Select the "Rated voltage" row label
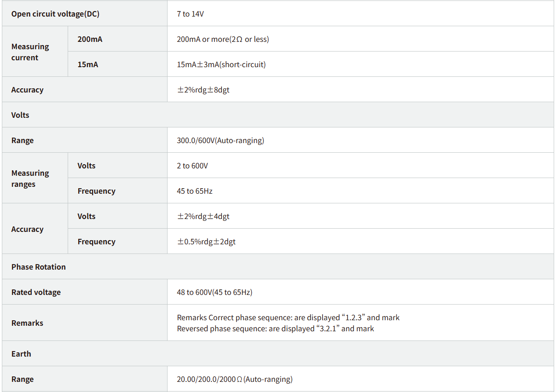 [x=36, y=292]
